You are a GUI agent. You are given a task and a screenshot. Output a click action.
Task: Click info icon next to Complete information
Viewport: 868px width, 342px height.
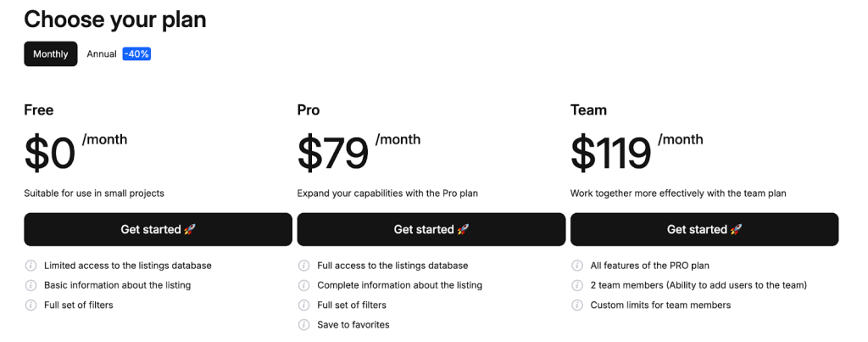[x=303, y=285]
